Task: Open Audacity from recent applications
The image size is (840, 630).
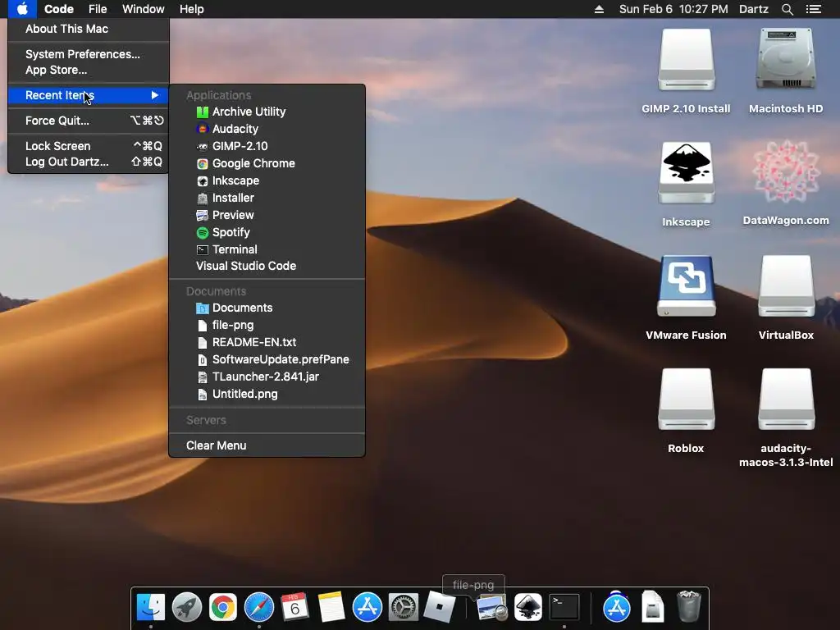Action: [x=267, y=129]
